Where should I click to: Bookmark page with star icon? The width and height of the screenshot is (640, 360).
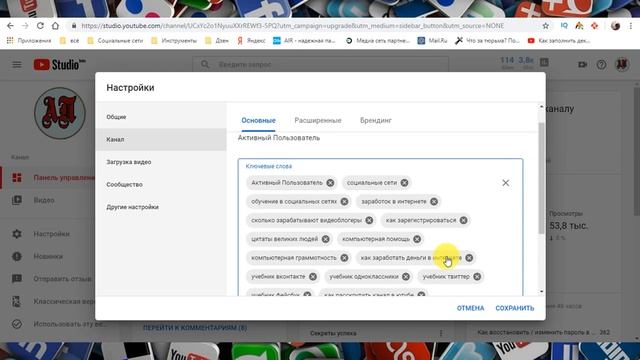(x=546, y=26)
